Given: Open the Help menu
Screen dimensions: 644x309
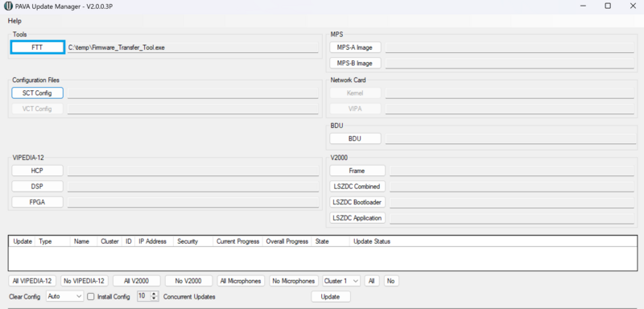Looking at the screenshot, I should click(14, 21).
